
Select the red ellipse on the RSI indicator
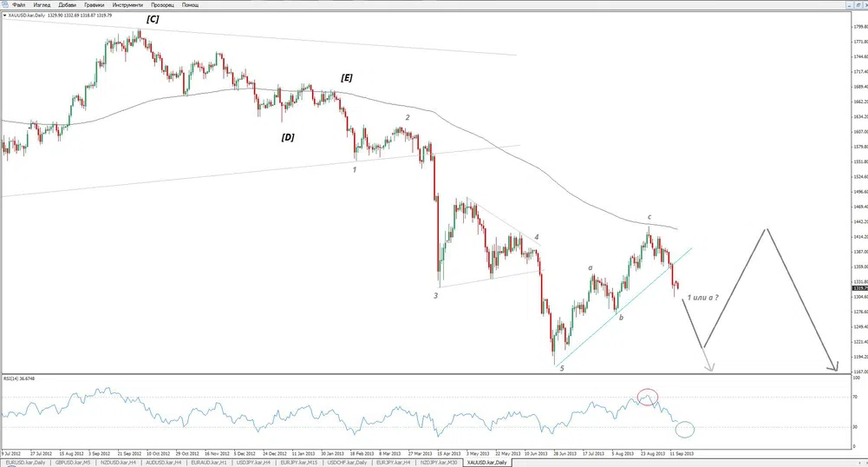[647, 398]
